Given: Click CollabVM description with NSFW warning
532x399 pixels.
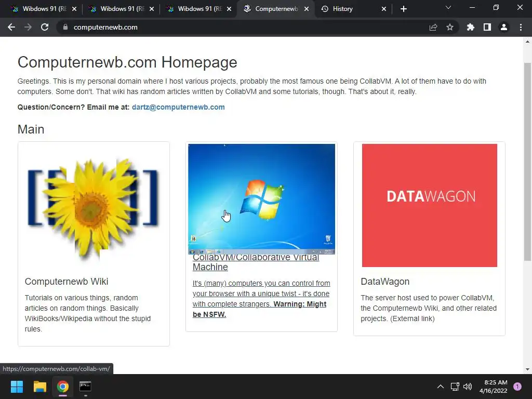Looking at the screenshot, I should [x=261, y=299].
